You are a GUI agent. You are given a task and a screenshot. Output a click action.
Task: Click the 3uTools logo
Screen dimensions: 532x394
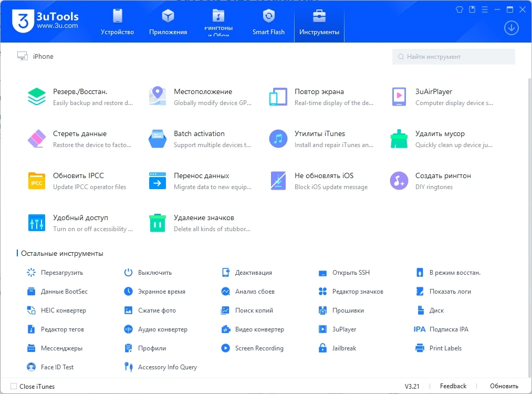[23, 21]
